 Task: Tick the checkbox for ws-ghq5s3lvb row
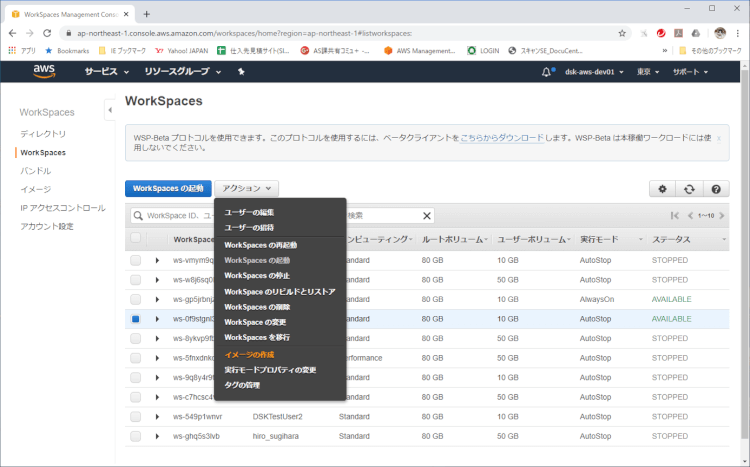click(135, 436)
